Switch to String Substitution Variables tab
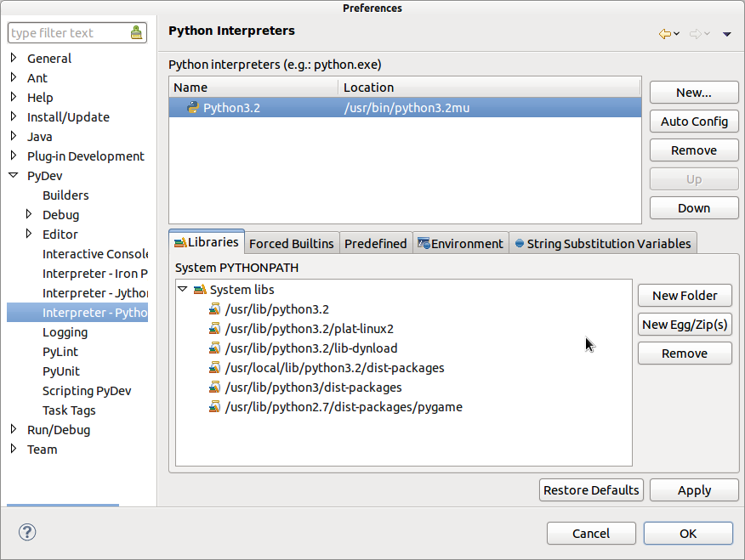This screenshot has height=560, width=745. click(x=602, y=244)
